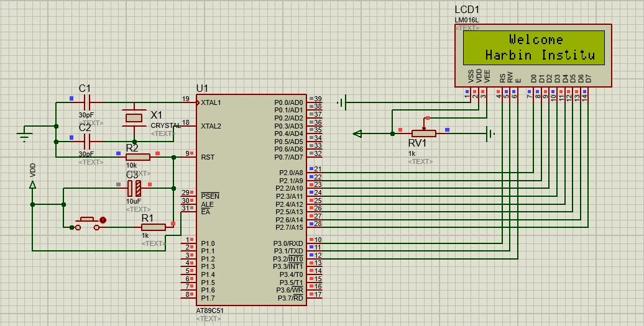This screenshot has width=644, height=326.
Task: Click the RV1 wiper adjustment arrow
Action: tap(425, 125)
